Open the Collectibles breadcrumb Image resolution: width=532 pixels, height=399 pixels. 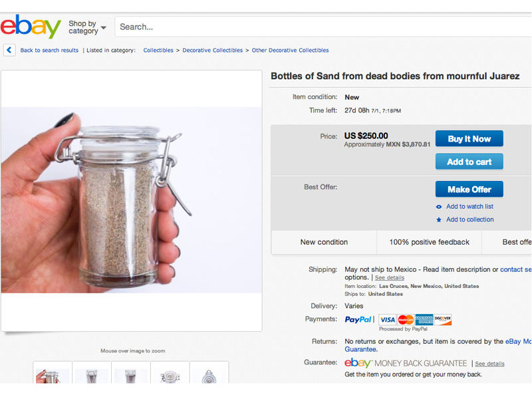coord(158,51)
